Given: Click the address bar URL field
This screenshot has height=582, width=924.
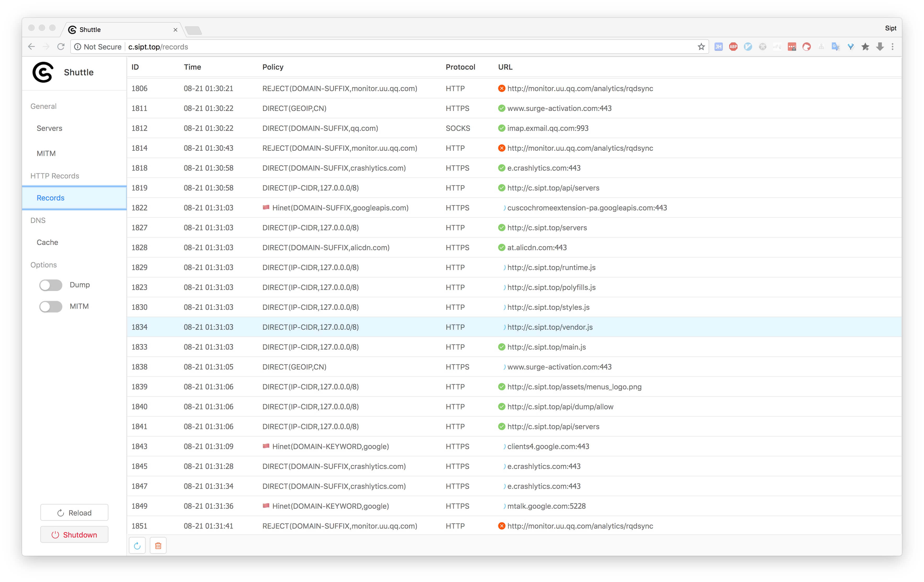Looking at the screenshot, I should 384,47.
